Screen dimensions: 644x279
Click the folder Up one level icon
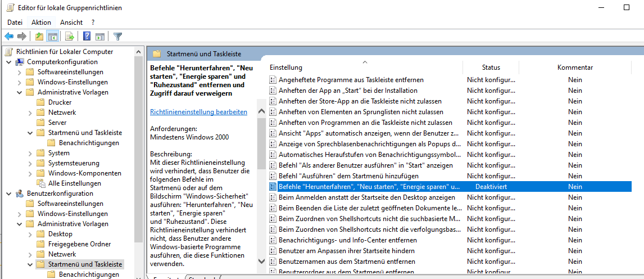(x=39, y=37)
